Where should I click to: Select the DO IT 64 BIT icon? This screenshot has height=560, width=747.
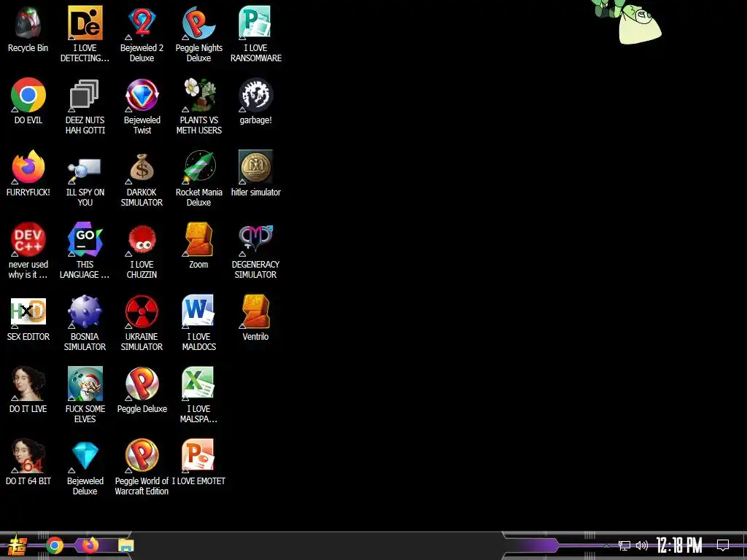tap(28, 456)
